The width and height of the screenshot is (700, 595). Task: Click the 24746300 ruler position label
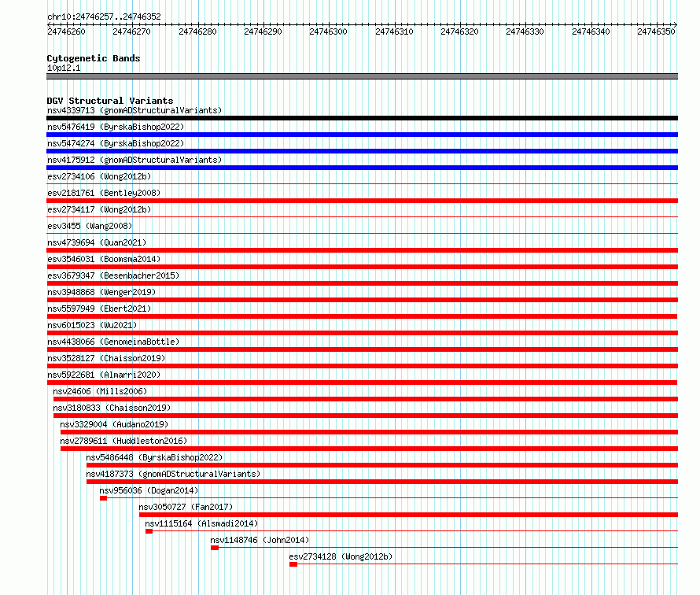pos(328,31)
